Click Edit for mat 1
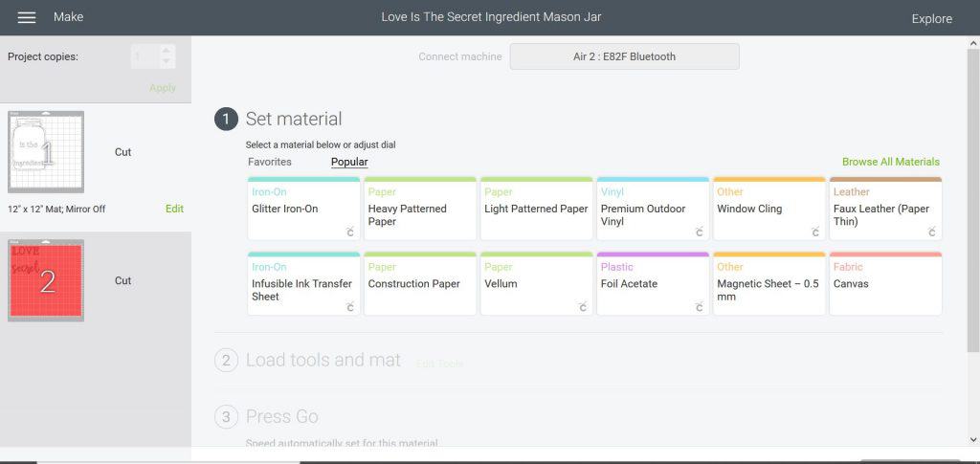Viewport: 980px width, 464px height. [174, 209]
